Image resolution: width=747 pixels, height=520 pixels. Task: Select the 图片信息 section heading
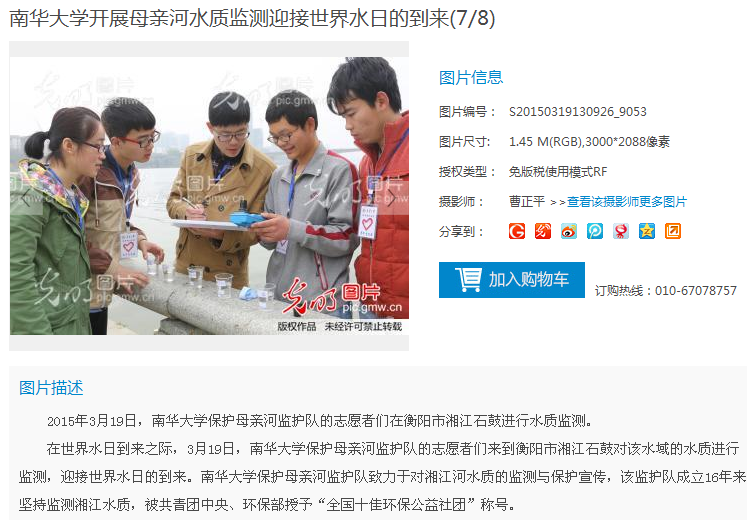(x=471, y=78)
